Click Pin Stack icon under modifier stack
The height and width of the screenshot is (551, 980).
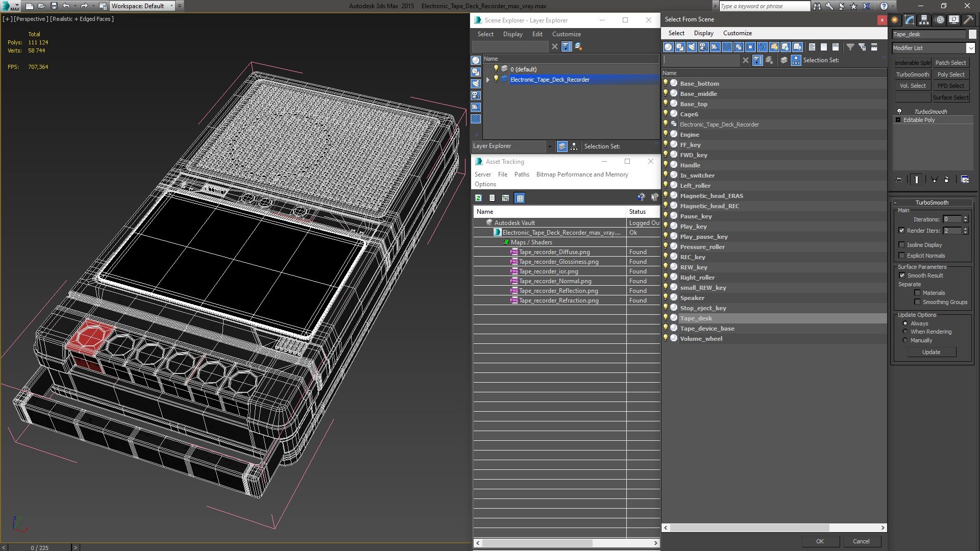(899, 180)
